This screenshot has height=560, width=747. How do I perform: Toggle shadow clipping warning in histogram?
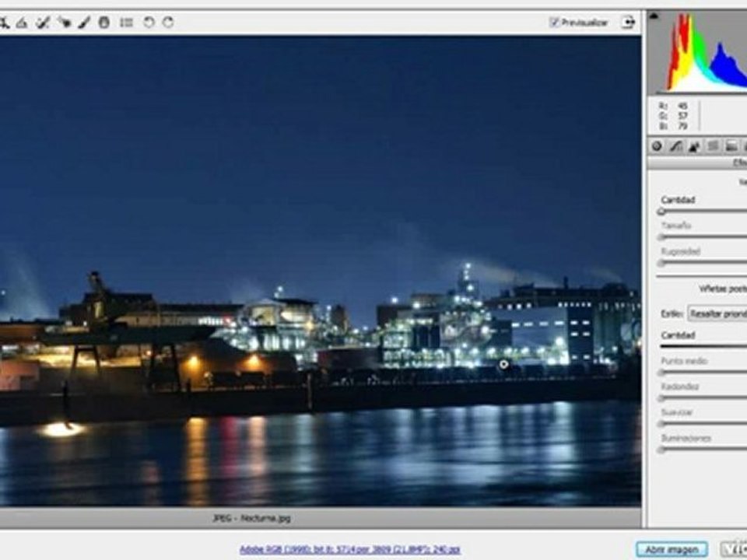[654, 16]
